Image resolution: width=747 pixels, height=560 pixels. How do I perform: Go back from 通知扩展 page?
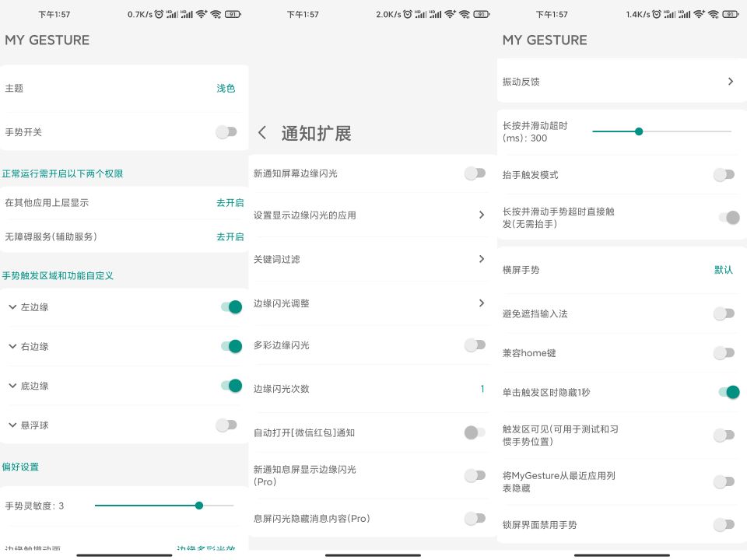[262, 133]
